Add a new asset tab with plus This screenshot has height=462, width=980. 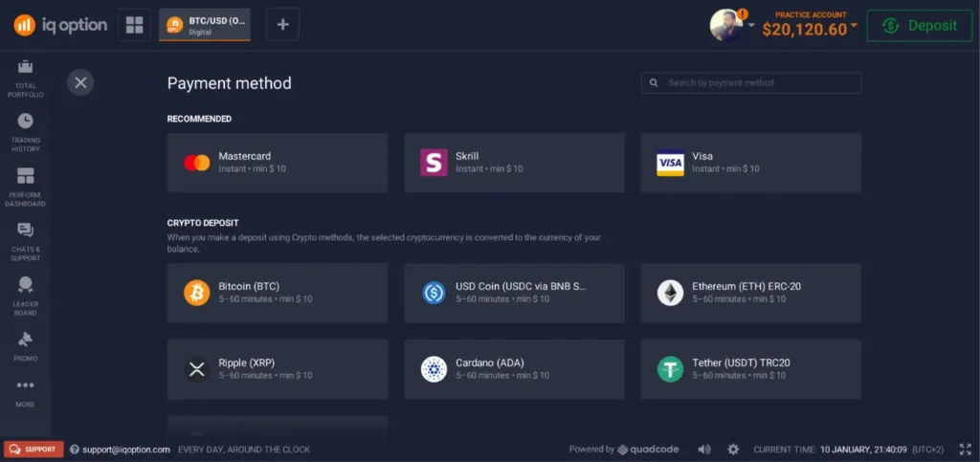pyautogui.click(x=282, y=25)
